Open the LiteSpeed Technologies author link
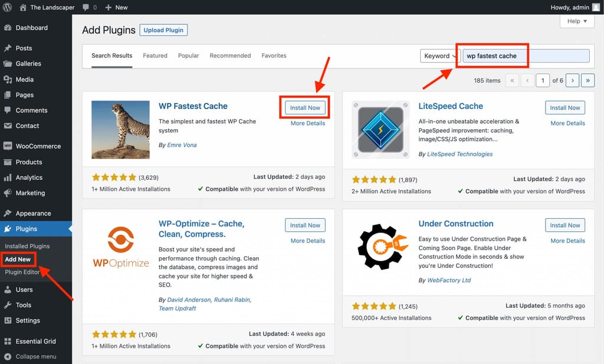 coord(460,154)
